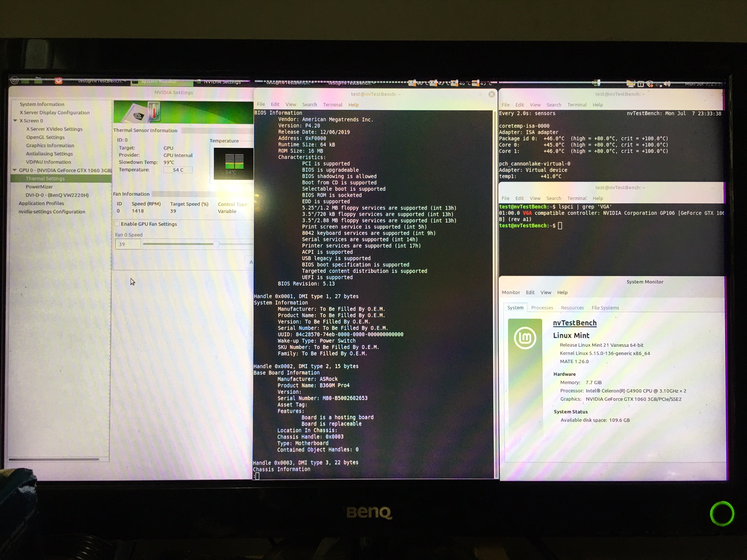Launch the orange Firefox panel icon
747x560 pixels.
59,80
